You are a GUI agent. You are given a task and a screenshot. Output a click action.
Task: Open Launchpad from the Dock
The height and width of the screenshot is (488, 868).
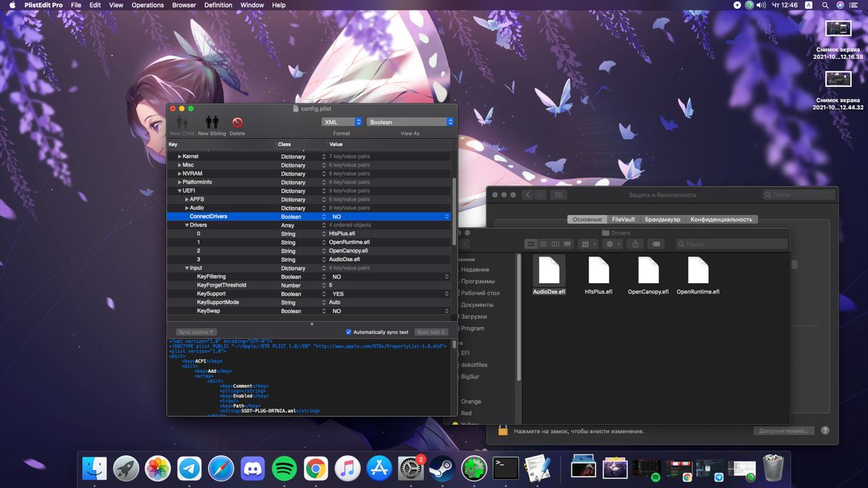click(126, 468)
